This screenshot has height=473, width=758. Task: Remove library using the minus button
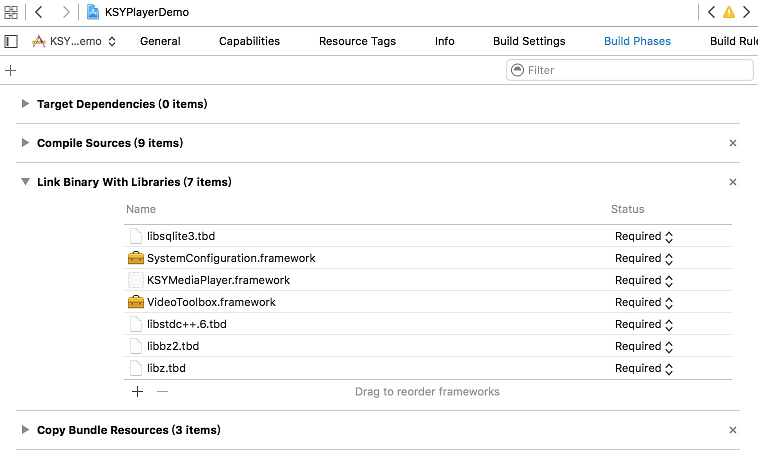point(163,391)
